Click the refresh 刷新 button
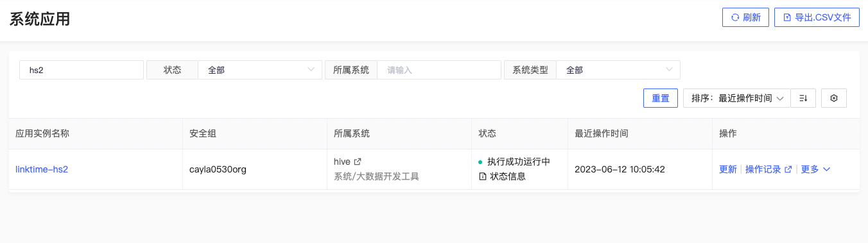 (x=745, y=18)
